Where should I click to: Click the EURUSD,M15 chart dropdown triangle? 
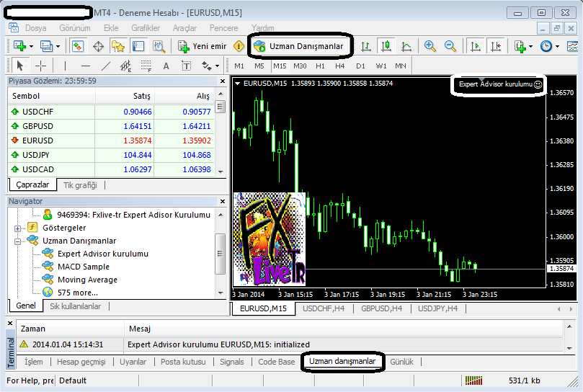pyautogui.click(x=237, y=84)
